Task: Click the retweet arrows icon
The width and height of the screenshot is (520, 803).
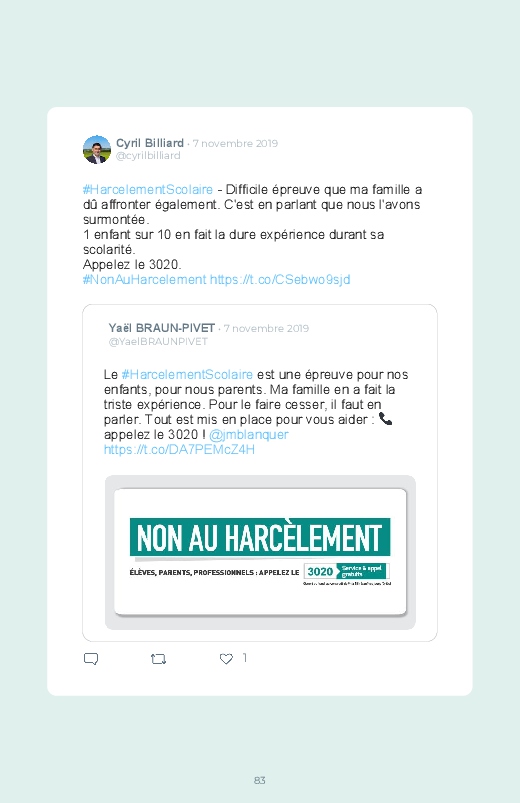Action: click(158, 659)
